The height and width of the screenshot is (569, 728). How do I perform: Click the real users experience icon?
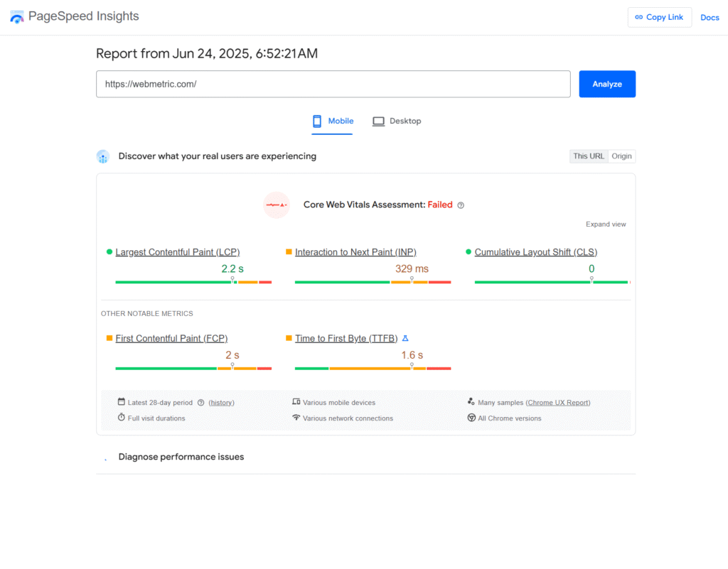(x=103, y=157)
